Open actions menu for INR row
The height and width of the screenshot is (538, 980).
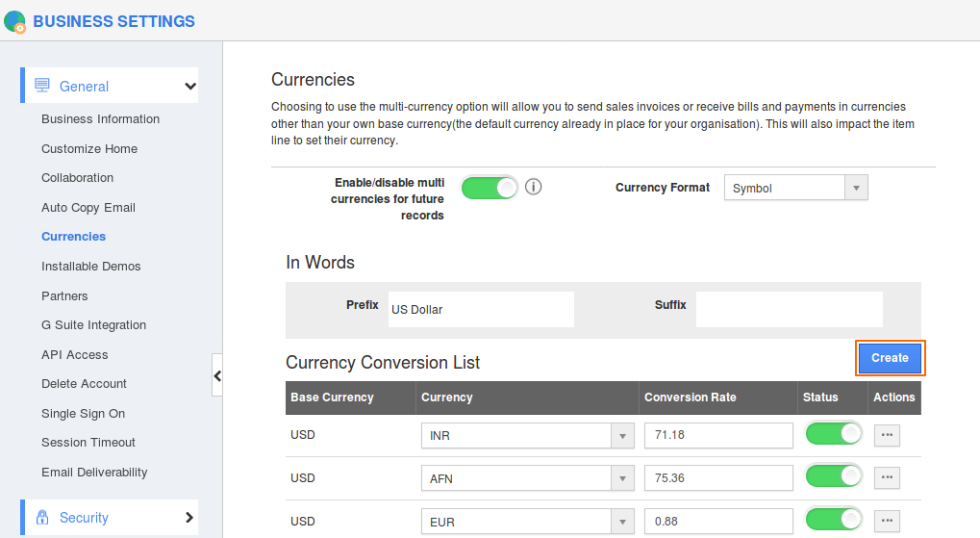[887, 435]
